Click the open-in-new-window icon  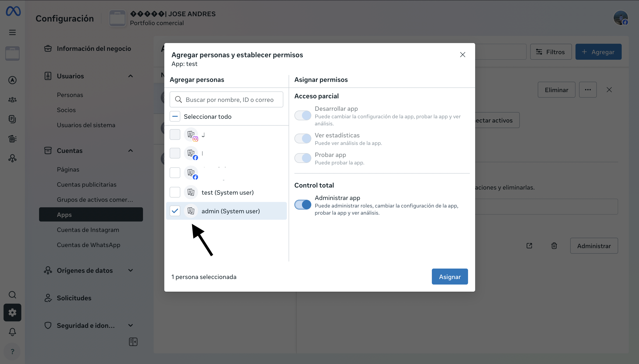click(529, 246)
